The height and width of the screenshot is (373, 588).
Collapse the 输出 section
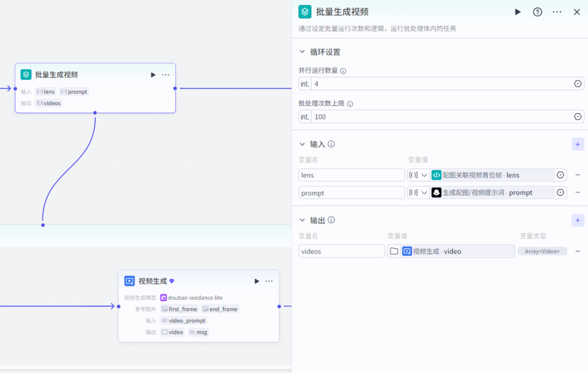pyautogui.click(x=302, y=220)
